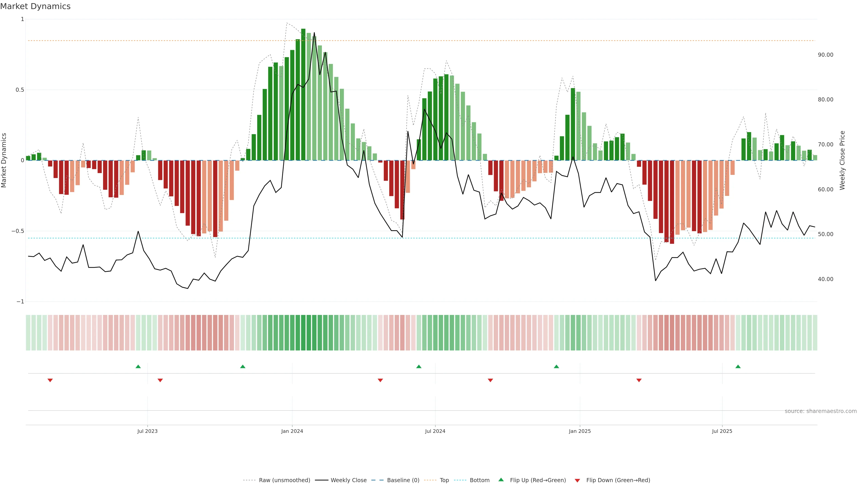Click the flip-up triangle marker near Jun 2024
Screen dimensions: 868x488
click(x=418, y=366)
